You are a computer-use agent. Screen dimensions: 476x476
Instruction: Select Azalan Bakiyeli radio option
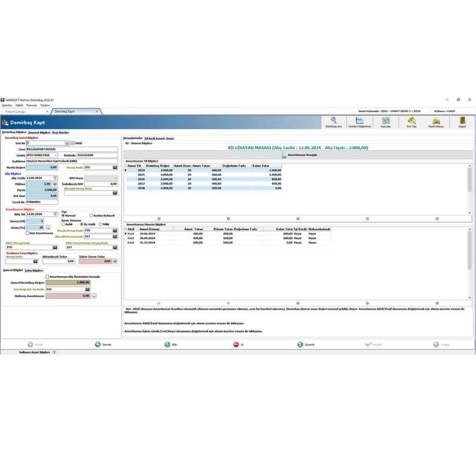pyautogui.click(x=91, y=215)
